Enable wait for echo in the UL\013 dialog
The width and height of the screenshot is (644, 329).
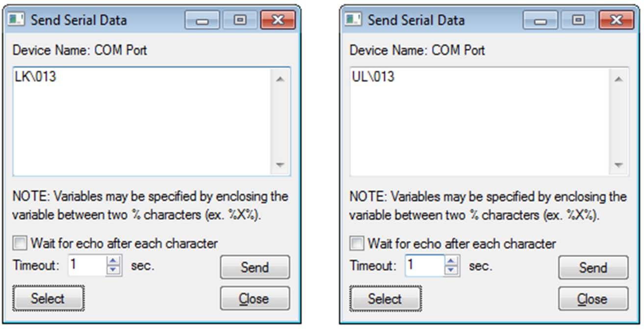tap(356, 244)
